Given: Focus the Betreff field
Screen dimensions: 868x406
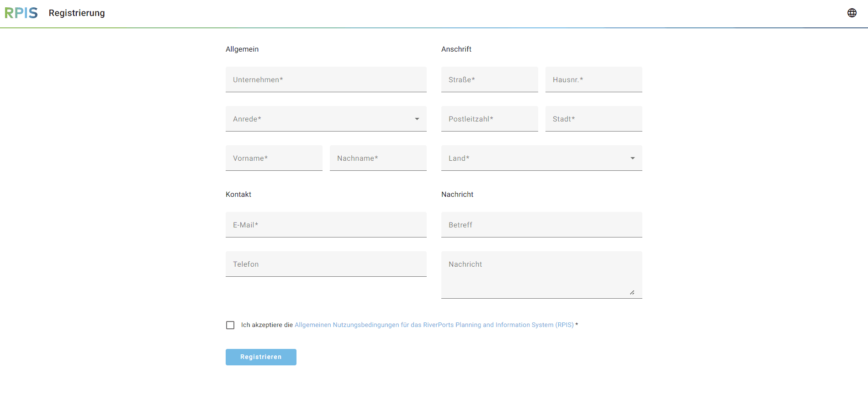Looking at the screenshot, I should tap(542, 225).
